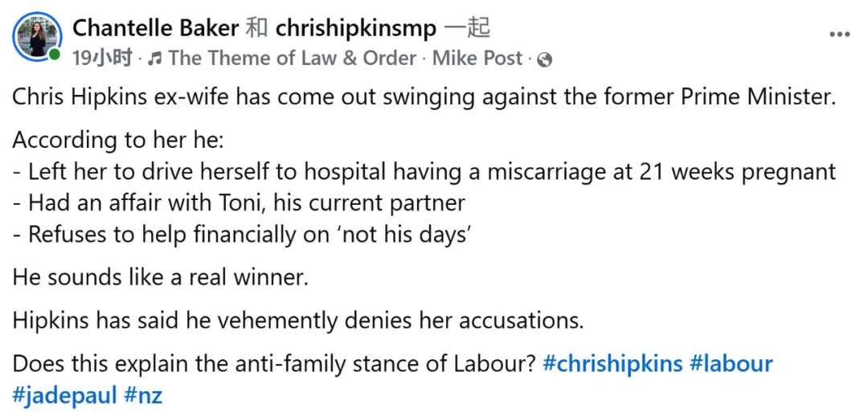The height and width of the screenshot is (417, 868).
Task: Open Chantelle Baker's profile picture
Action: click(35, 35)
